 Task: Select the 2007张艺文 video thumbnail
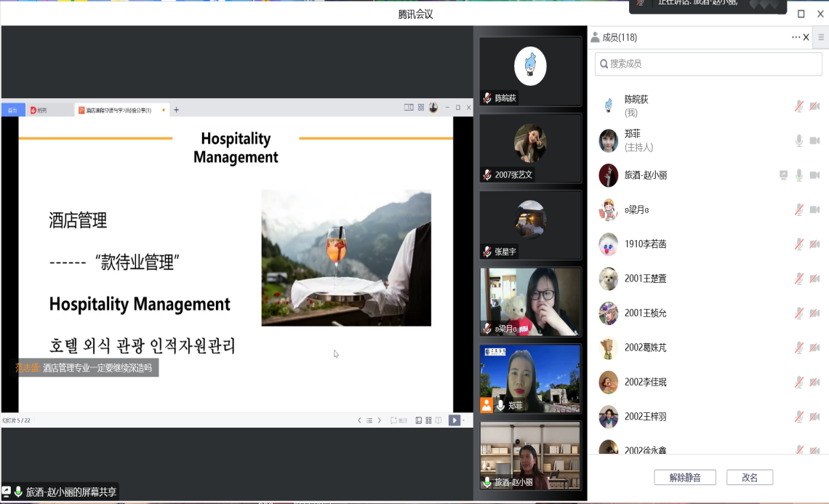[531, 148]
